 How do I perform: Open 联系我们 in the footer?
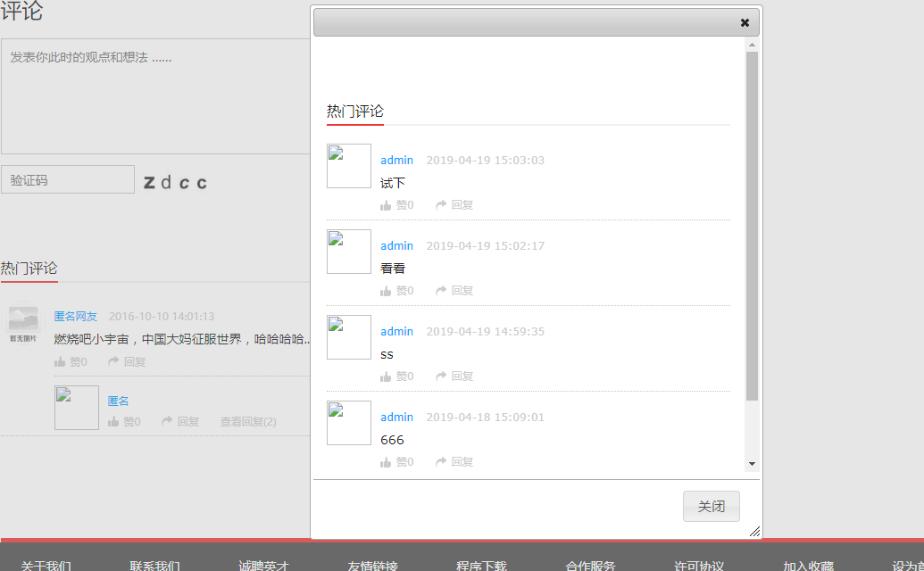point(155,565)
